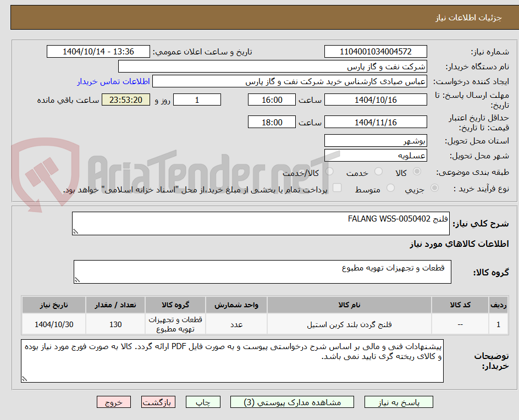This screenshot has height=420, width=519.
Task: Toggle the اسناد خزانه اسلامی payment checkbox
Action: [x=337, y=187]
